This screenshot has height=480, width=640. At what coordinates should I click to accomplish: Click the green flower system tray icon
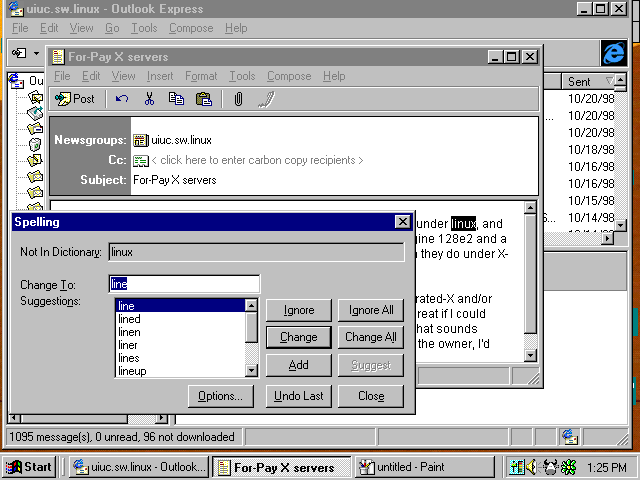(x=569, y=467)
